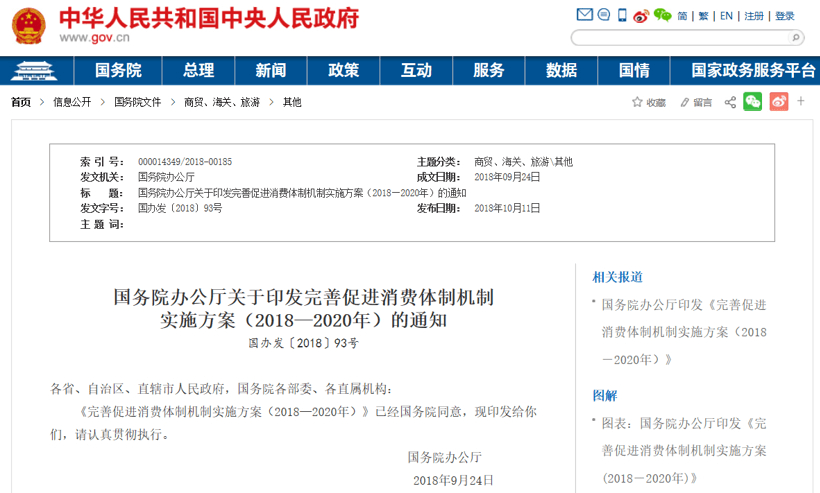This screenshot has height=493, width=820.
Task: Click the Tiananmen gate home icon in navbar
Action: (35, 71)
